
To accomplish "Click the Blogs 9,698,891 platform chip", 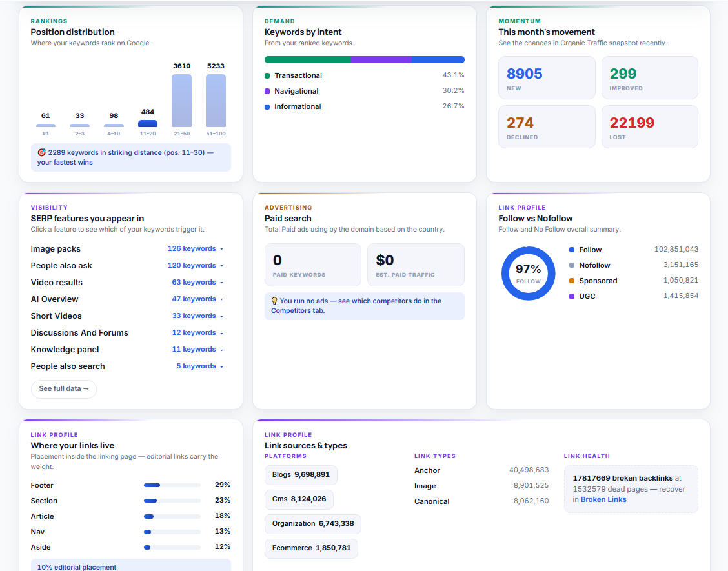I will click(301, 474).
